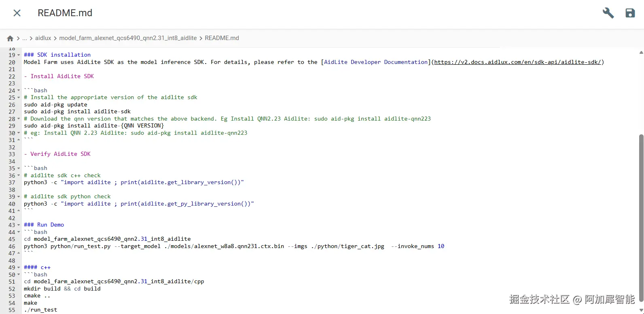Collapse fold arrow at line 35
The image size is (644, 314).
pyautogui.click(x=19, y=168)
